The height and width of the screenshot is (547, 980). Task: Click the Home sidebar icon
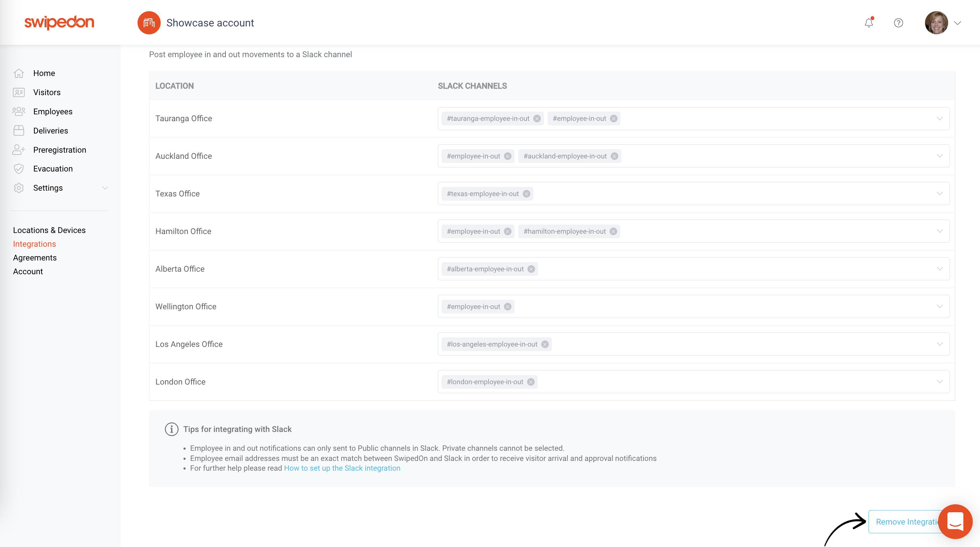[x=19, y=73]
